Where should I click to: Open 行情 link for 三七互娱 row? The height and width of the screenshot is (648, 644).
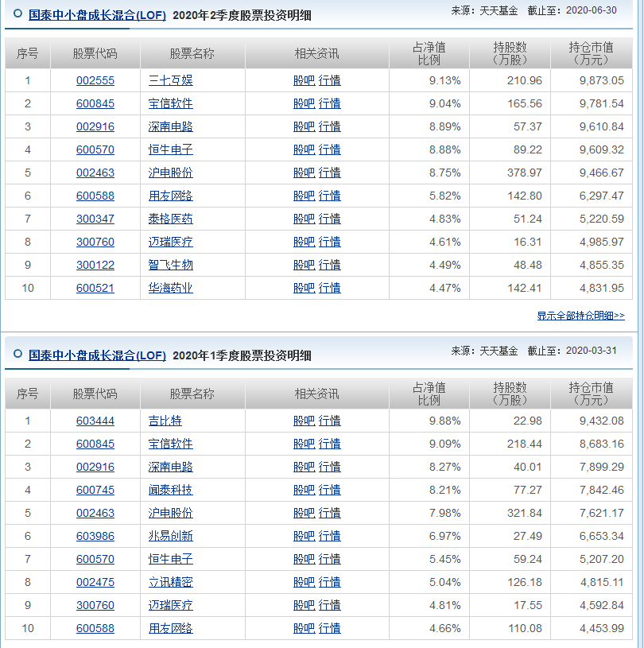coord(329,80)
